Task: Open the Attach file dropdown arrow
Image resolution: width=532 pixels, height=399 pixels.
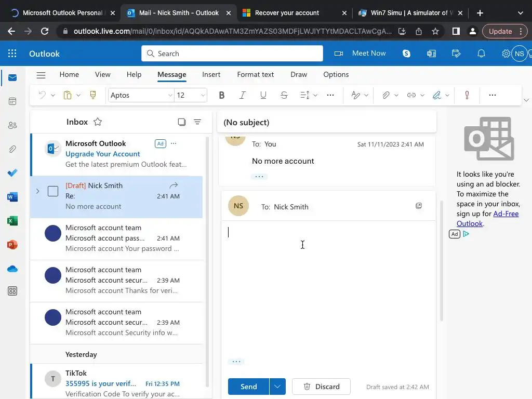Action: 396,96
